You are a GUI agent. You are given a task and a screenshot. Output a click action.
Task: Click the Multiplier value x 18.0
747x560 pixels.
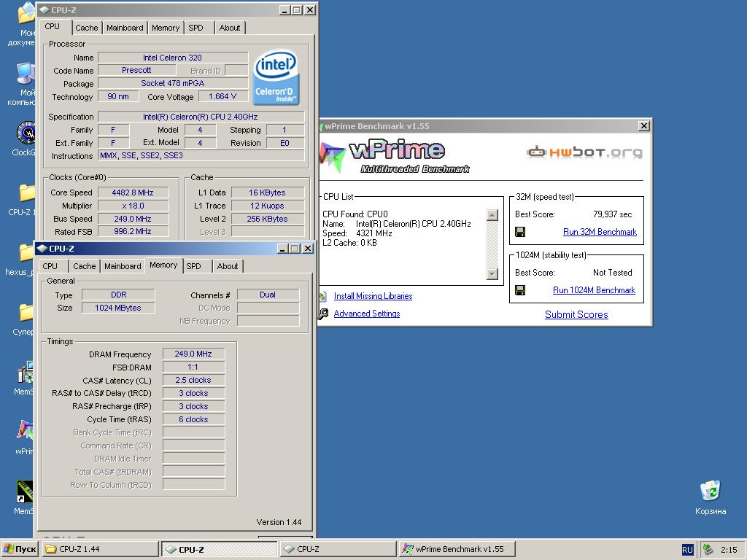pos(133,206)
